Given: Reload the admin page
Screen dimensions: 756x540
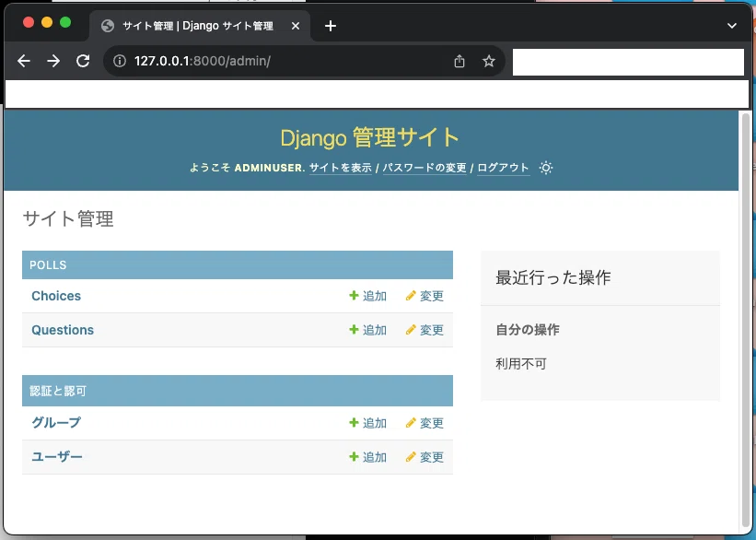Looking at the screenshot, I should tap(83, 61).
